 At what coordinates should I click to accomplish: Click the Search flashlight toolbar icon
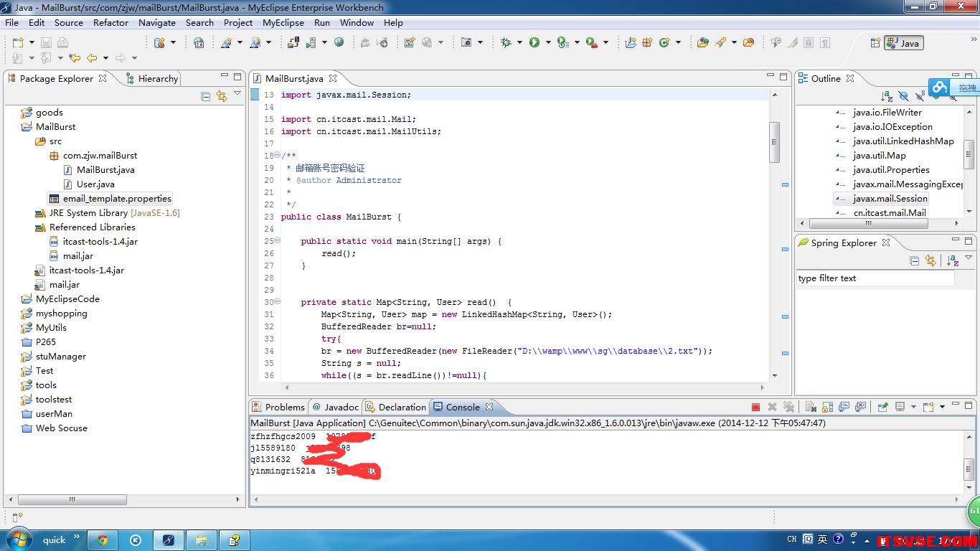click(720, 43)
